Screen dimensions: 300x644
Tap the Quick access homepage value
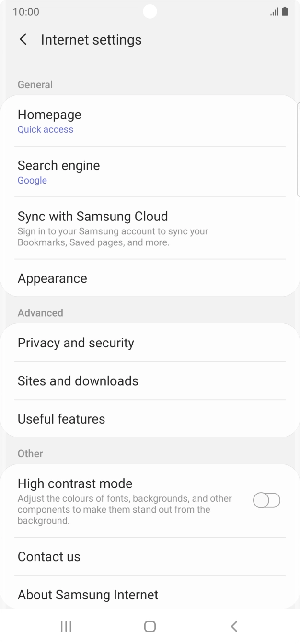(46, 129)
